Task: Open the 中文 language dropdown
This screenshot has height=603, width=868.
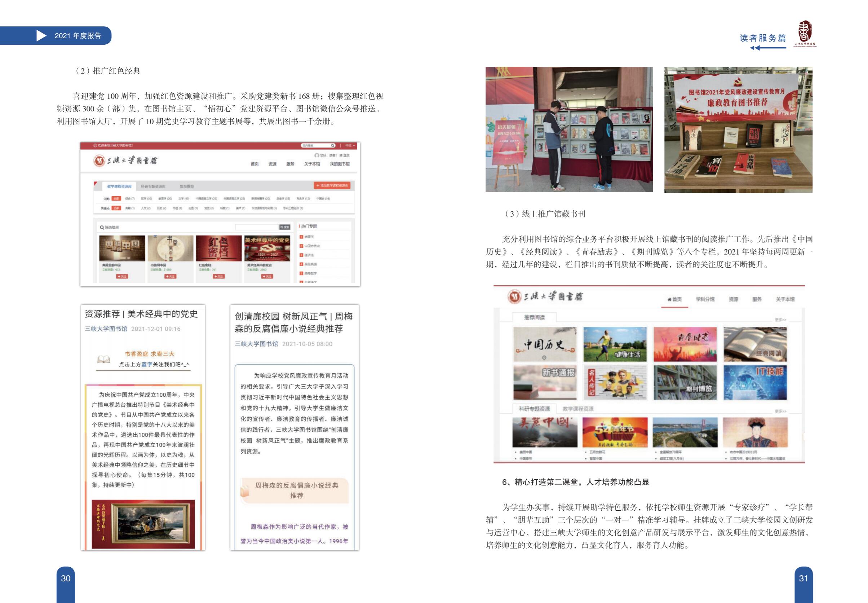Action: 350,145
